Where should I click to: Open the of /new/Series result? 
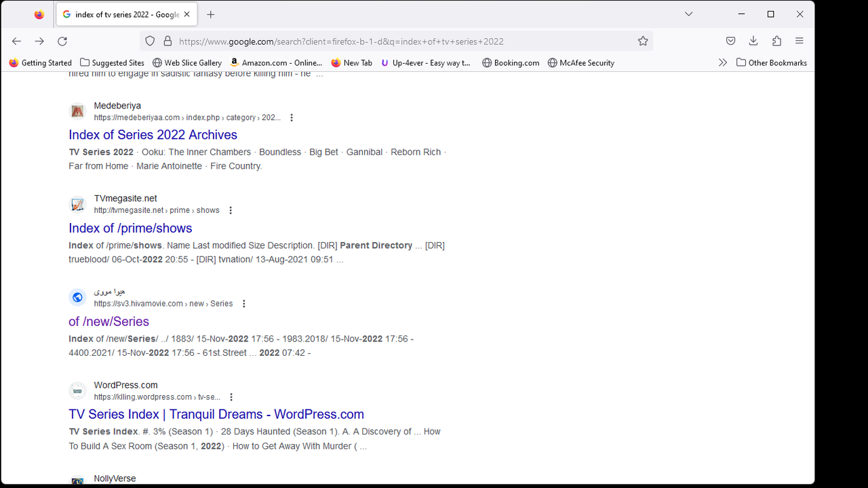[x=108, y=321]
